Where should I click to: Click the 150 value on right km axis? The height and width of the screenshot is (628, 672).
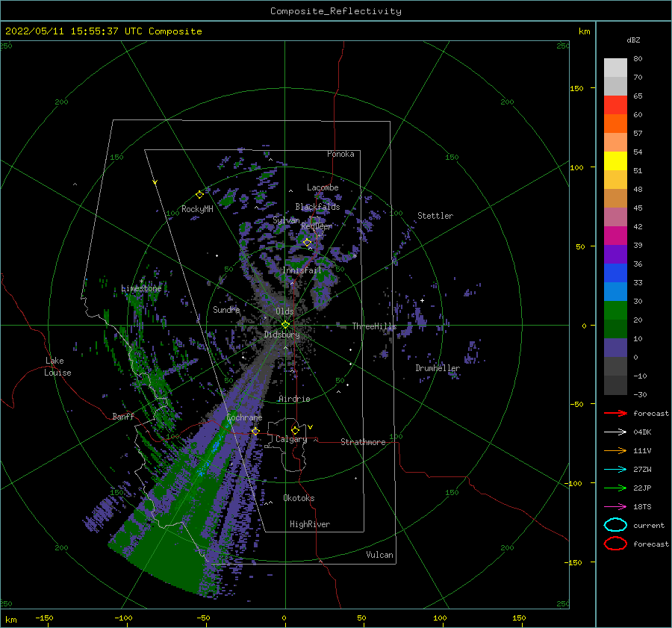(576, 88)
